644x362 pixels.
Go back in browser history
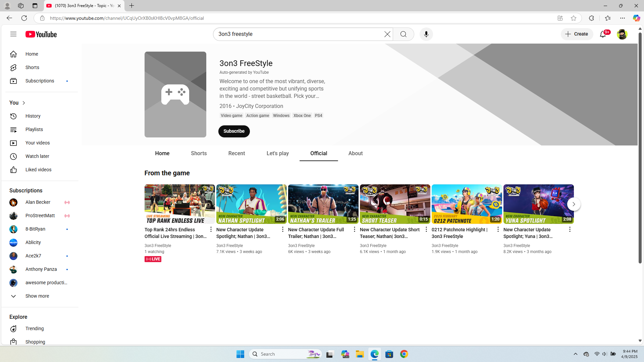pos(9,18)
